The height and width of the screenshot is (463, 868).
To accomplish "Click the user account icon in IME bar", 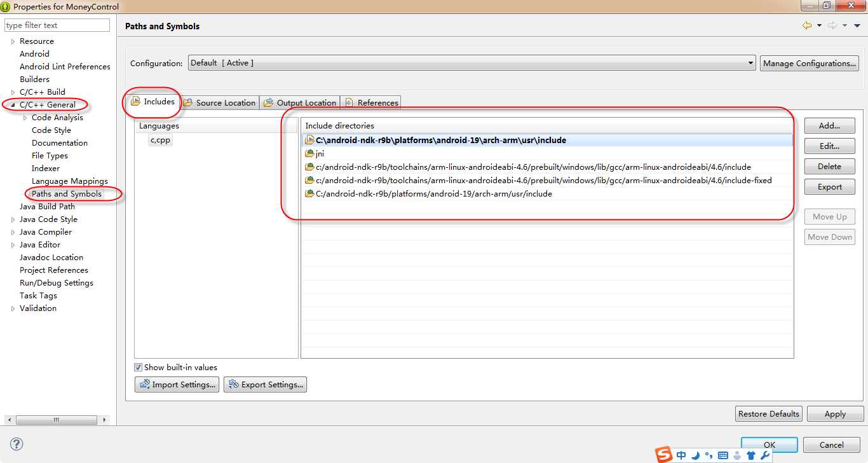I will [x=737, y=455].
